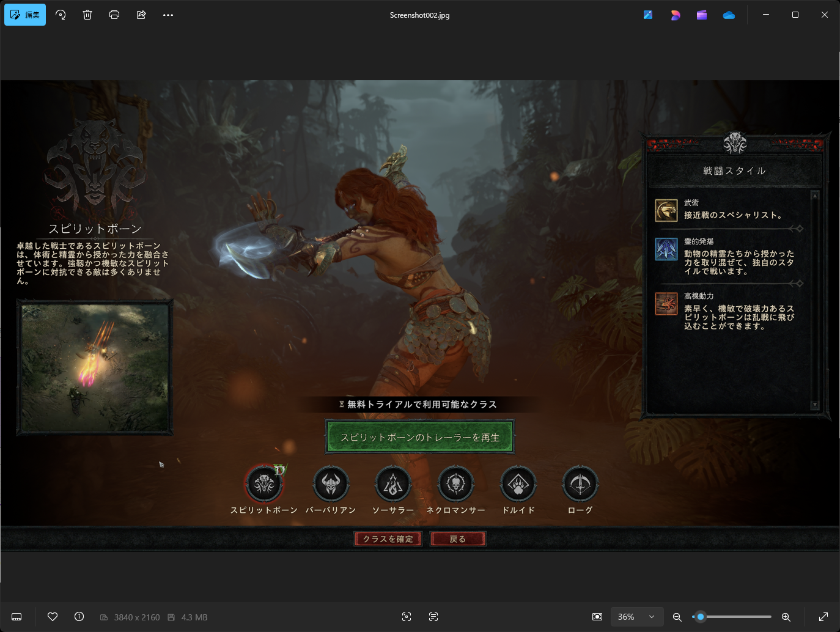
Task: Minimize the Photos window
Action: 766,15
